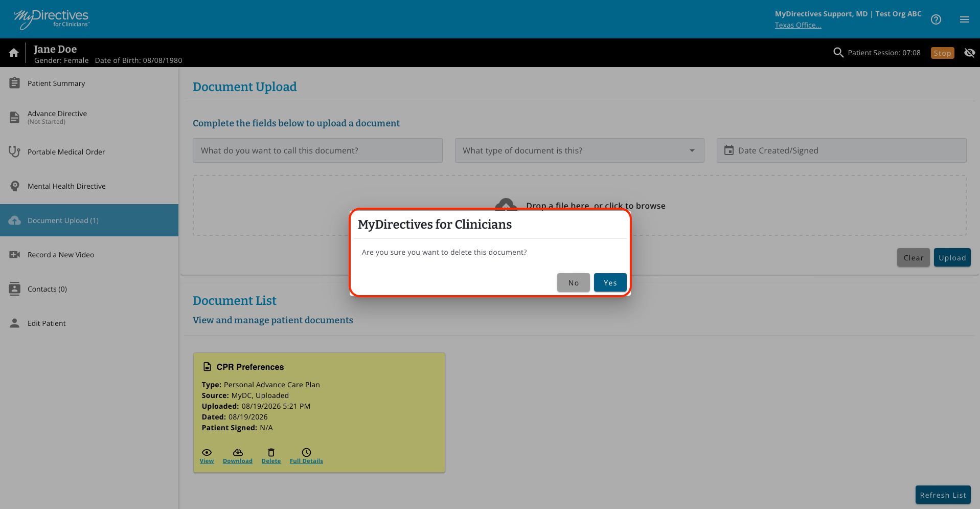Viewport: 980px width, 509px height.
Task: Click 'Source: MyDC, Uploaded' text
Action: [x=245, y=395]
